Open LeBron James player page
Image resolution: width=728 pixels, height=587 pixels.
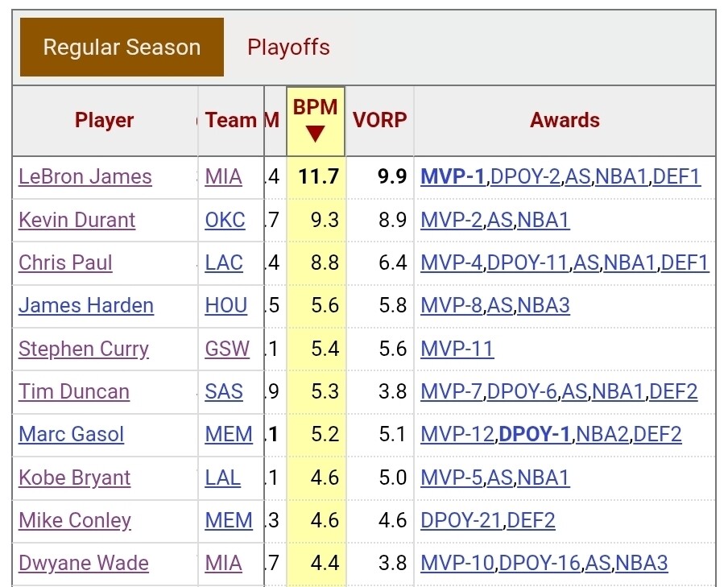(85, 177)
